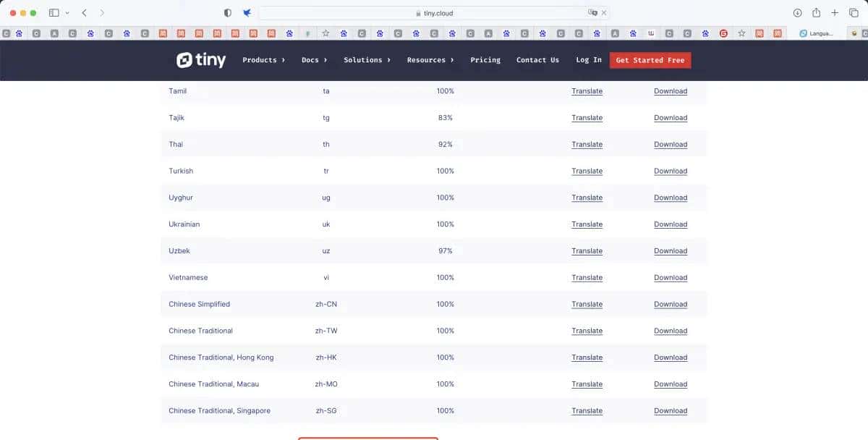Download the Tajik language pack
The image size is (868, 440).
pyautogui.click(x=671, y=118)
